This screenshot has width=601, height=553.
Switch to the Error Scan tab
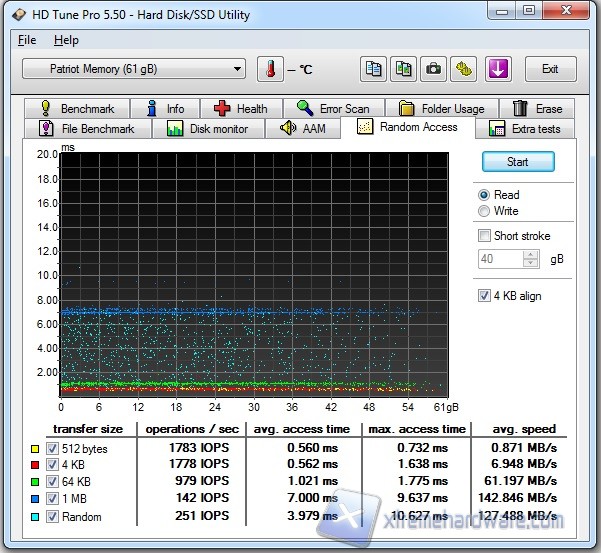[x=333, y=108]
